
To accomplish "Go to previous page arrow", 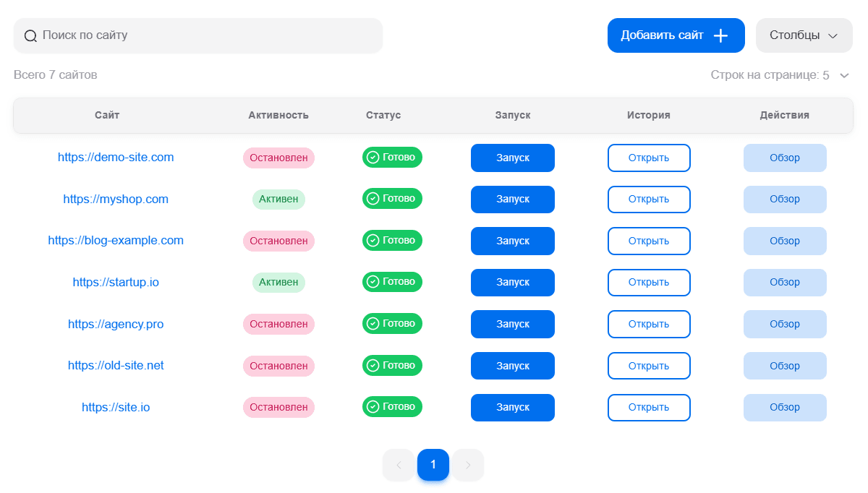I will (399, 465).
